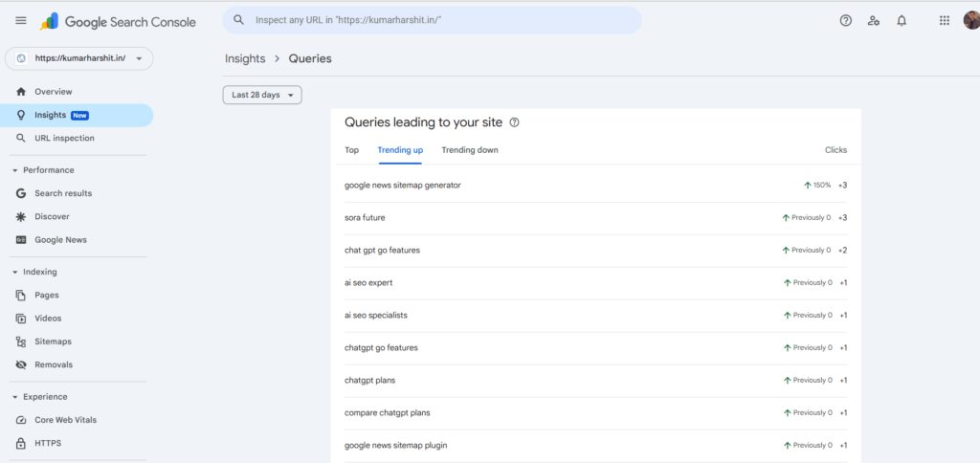Click the Removals crossed-eye icon

(21, 364)
